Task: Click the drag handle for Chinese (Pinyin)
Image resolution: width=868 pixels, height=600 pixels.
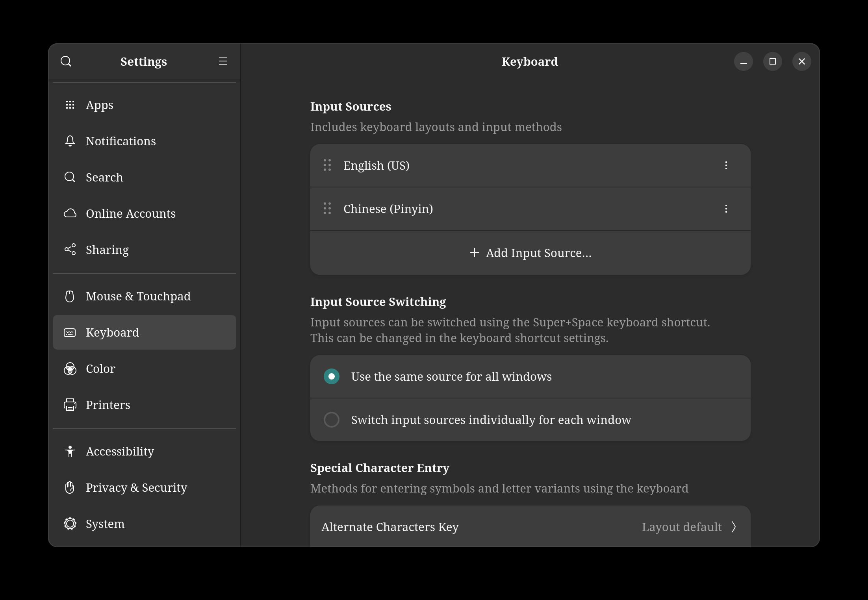Action: point(327,209)
